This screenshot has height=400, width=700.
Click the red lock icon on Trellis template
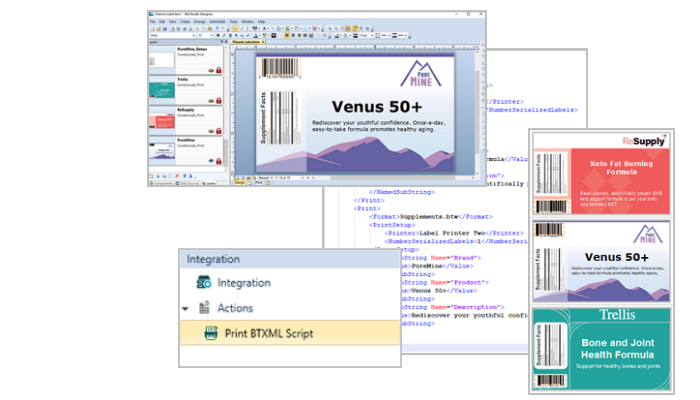click(218, 101)
